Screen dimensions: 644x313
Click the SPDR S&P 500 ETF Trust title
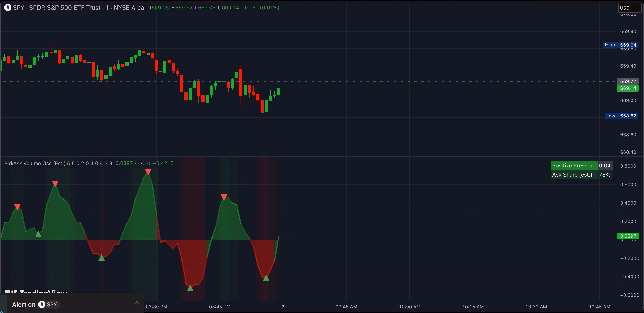tap(65, 7)
